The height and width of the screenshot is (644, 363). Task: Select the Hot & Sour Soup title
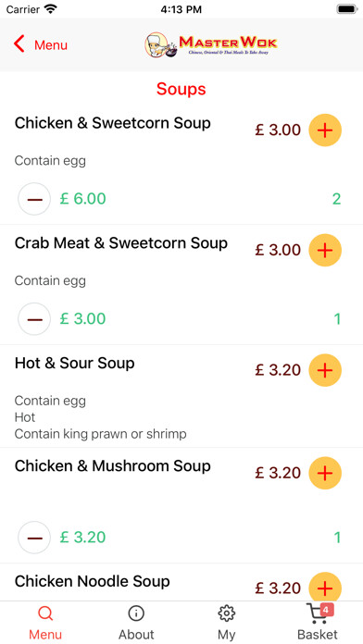(x=74, y=363)
